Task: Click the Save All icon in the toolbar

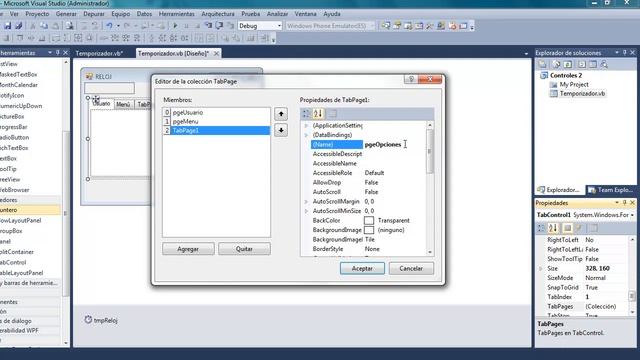Action: (19, 26)
